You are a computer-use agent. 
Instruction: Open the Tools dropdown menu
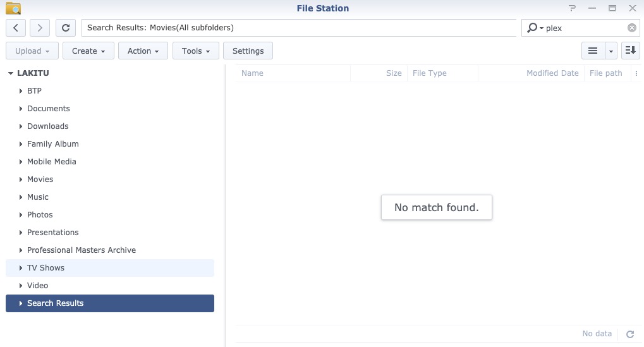point(195,51)
